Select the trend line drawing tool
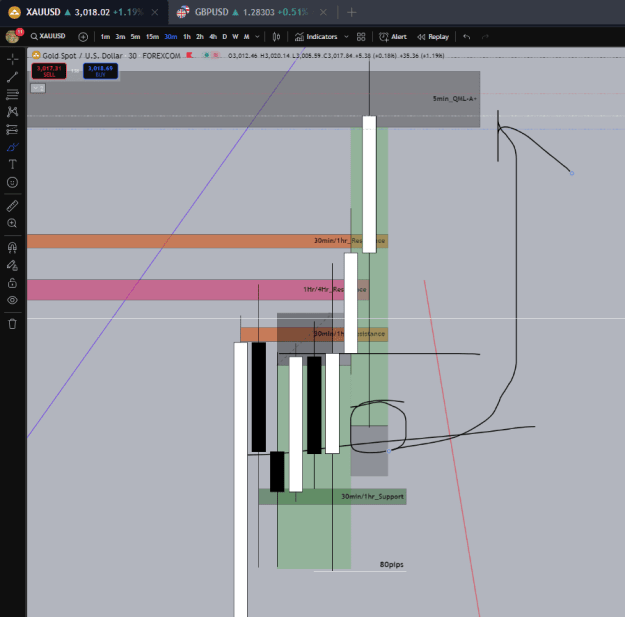This screenshot has width=625, height=617. pos(12,77)
